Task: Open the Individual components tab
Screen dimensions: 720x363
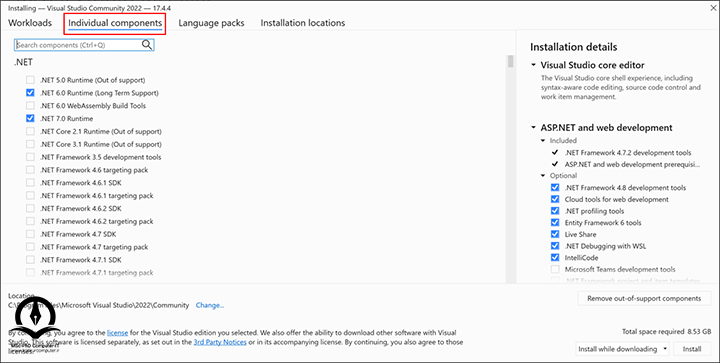Action: point(115,23)
